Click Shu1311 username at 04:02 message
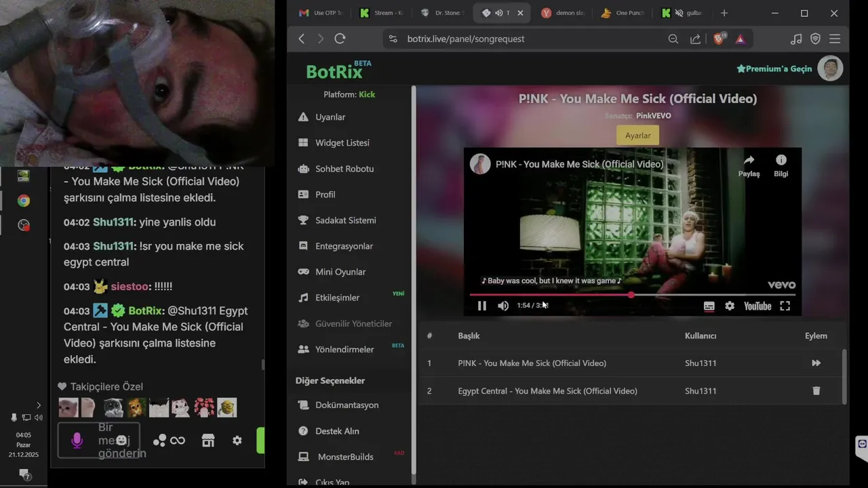Image resolution: width=868 pixels, height=488 pixels. pyautogui.click(x=114, y=222)
